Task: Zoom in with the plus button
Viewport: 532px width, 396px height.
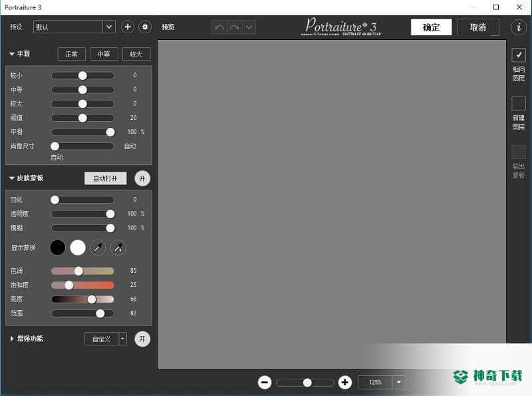Action: tap(344, 383)
